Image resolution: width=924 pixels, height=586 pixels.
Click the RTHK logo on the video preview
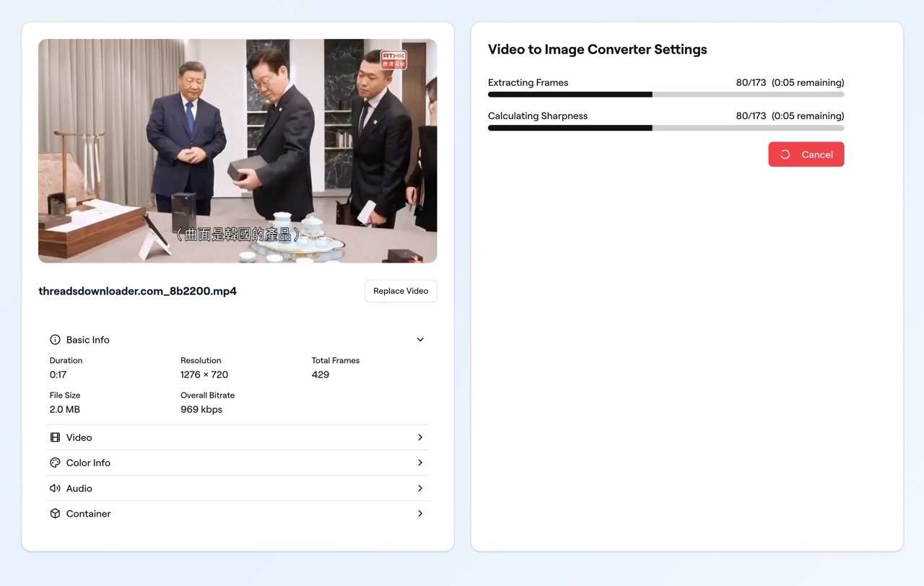pyautogui.click(x=393, y=60)
